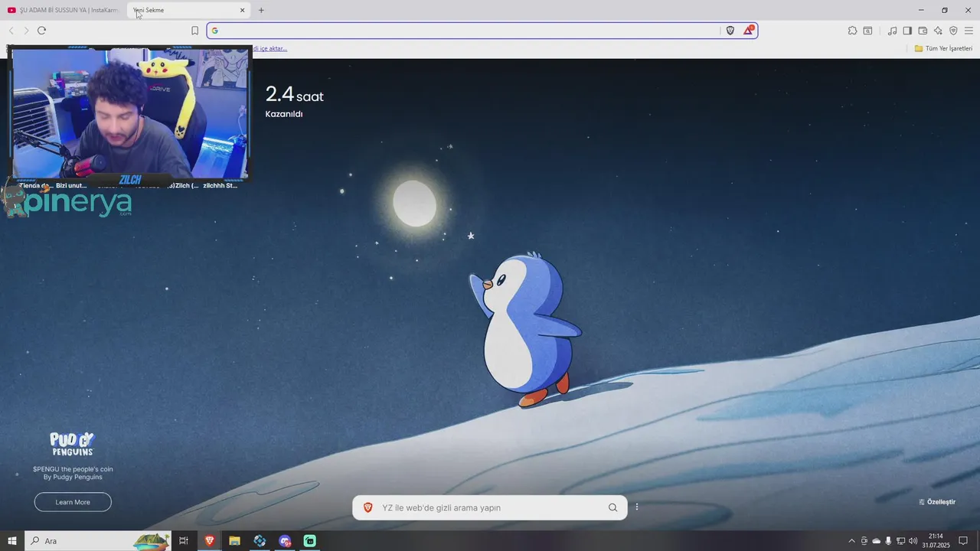The image size is (980, 551).
Task: Open three-dot menu beside search box
Action: click(637, 507)
